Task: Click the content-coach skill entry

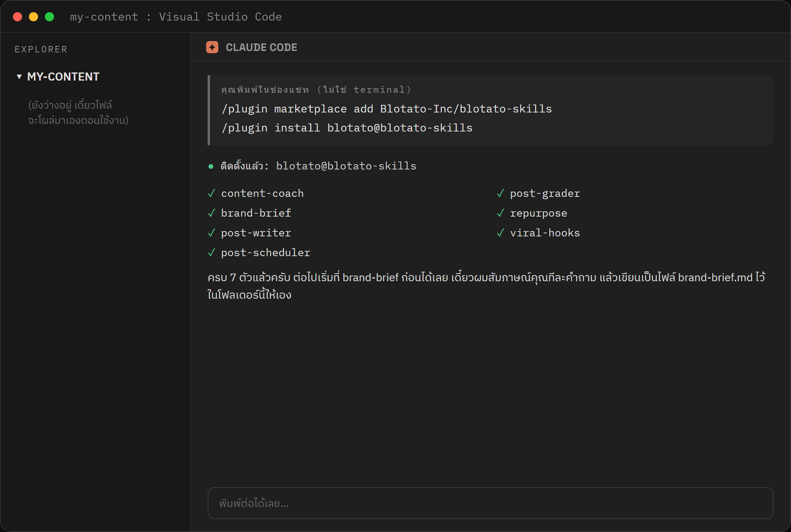Action: tap(262, 193)
